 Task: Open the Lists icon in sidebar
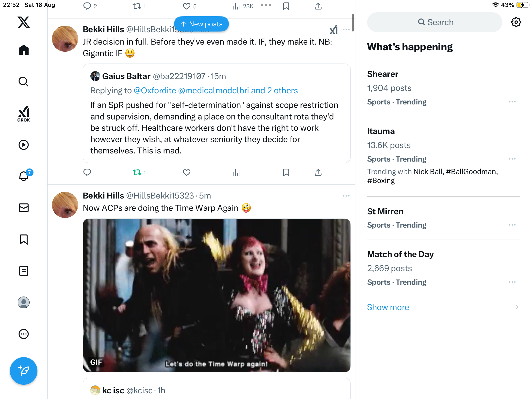pyautogui.click(x=24, y=271)
